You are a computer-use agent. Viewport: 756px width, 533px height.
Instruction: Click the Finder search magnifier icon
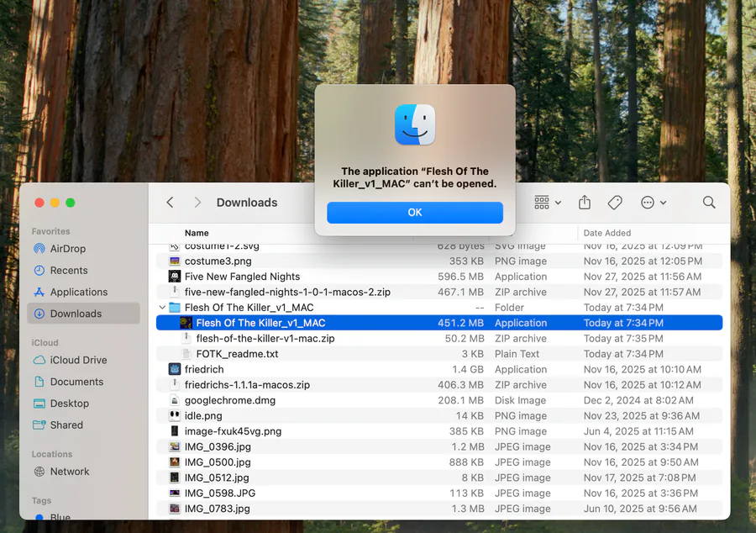coord(709,203)
